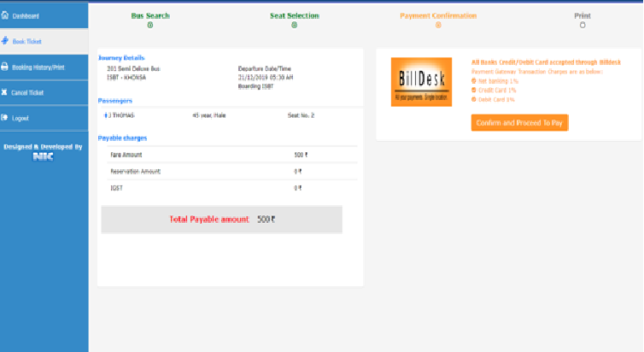644x352 pixels.
Task: Click the BillDesk logo image
Action: pyautogui.click(x=420, y=82)
